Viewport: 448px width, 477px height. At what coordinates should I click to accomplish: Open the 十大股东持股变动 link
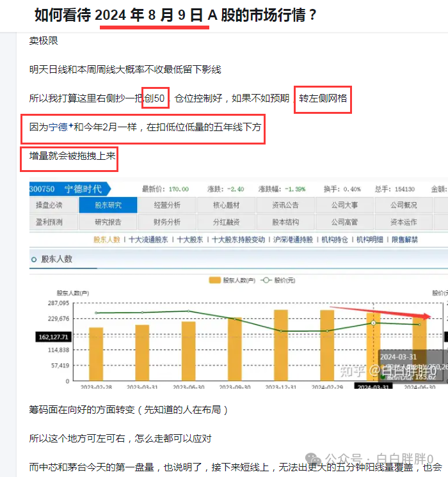238,240
